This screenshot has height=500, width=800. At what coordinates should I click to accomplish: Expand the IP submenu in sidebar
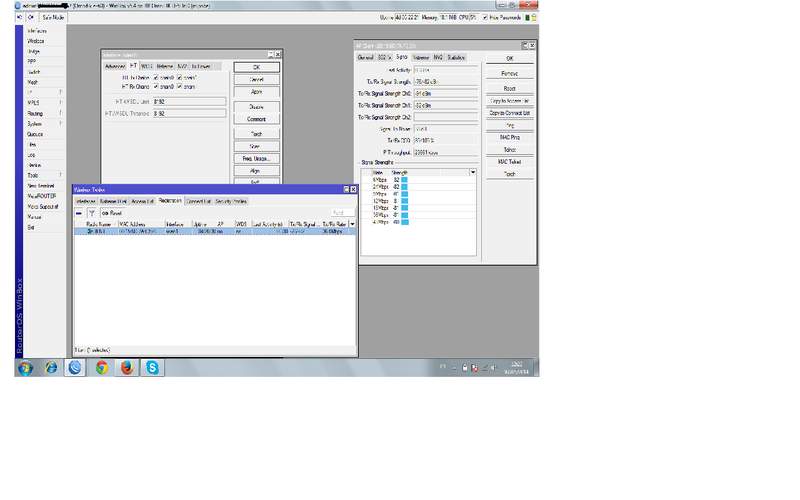[43, 92]
